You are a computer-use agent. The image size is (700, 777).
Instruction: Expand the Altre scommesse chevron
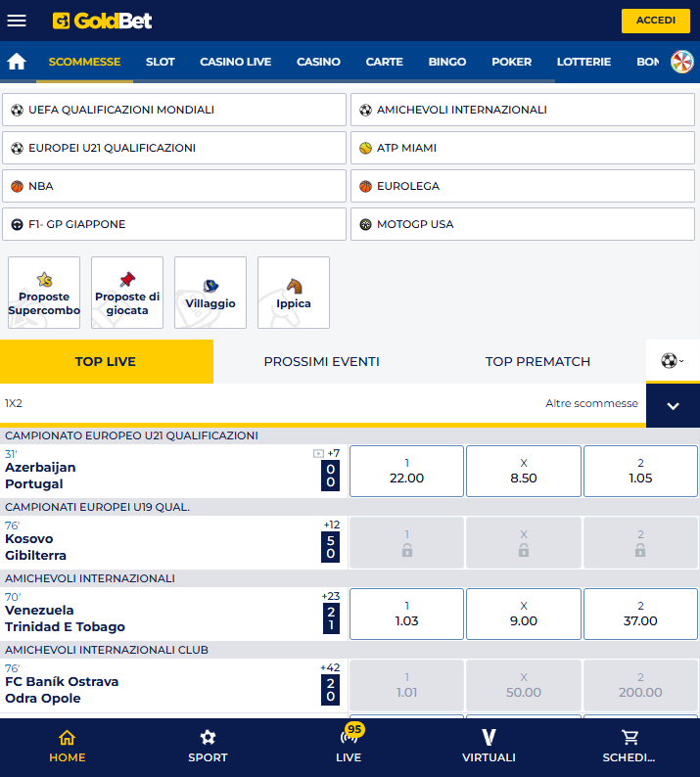coord(673,406)
